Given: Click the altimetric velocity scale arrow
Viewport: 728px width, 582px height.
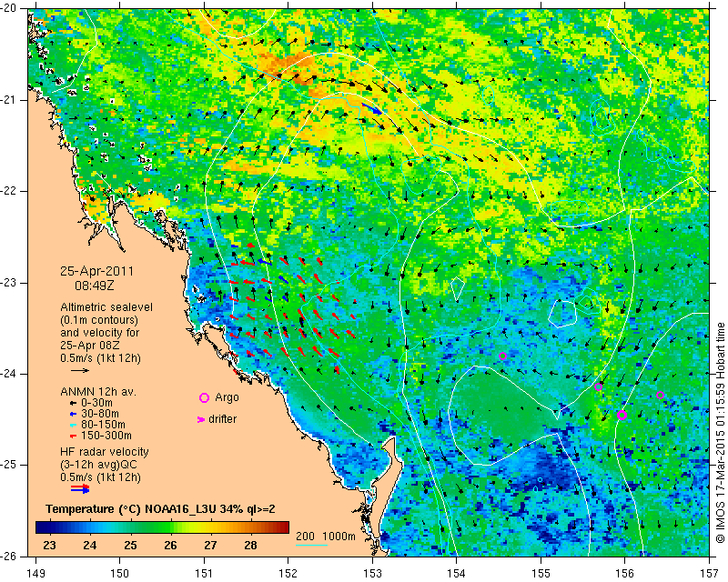Looking at the screenshot, I should point(80,370).
